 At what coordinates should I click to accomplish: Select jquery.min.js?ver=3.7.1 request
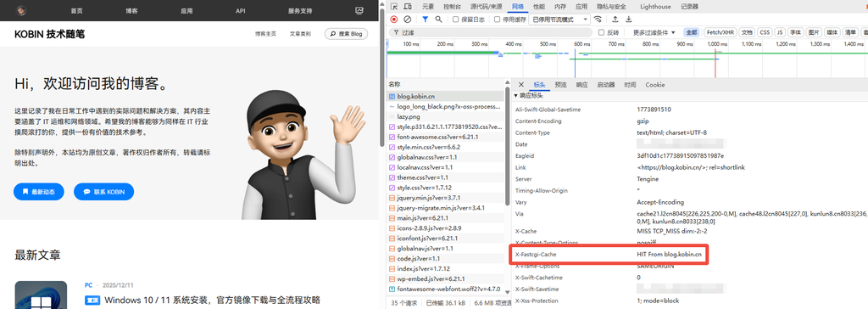pyautogui.click(x=445, y=198)
